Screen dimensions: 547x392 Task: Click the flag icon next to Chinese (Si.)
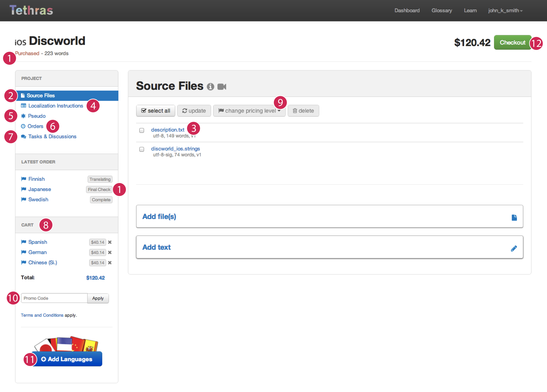point(24,262)
